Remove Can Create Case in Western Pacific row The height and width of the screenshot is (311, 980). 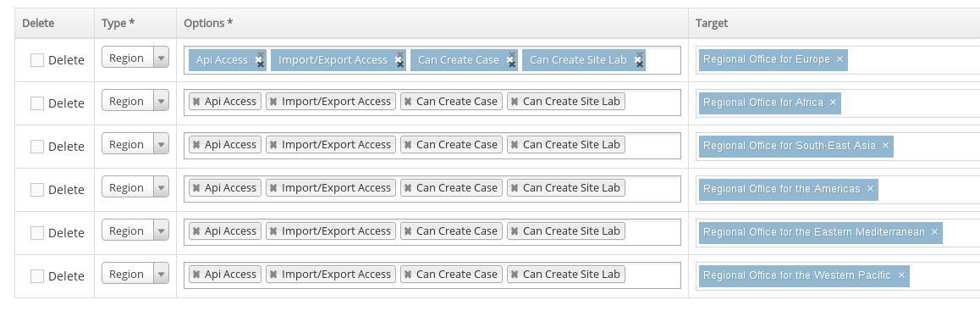pyautogui.click(x=408, y=274)
